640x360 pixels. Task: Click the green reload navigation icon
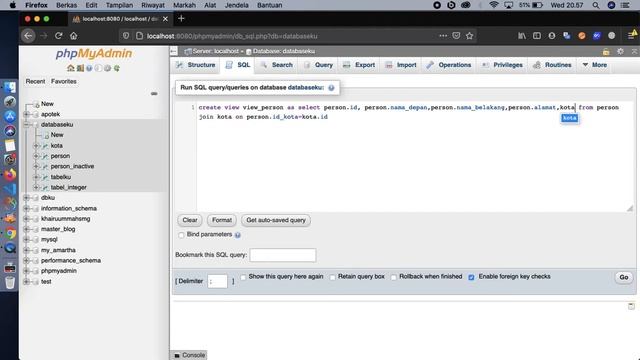117,68
